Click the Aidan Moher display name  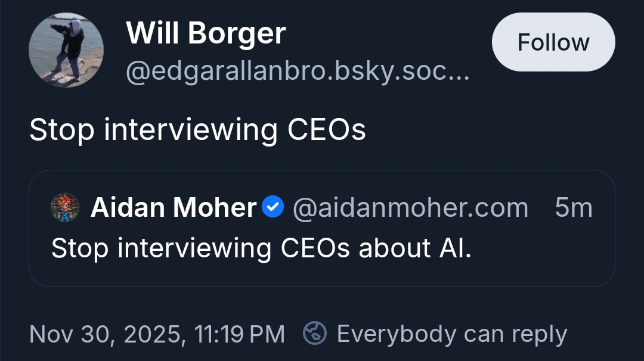(173, 208)
